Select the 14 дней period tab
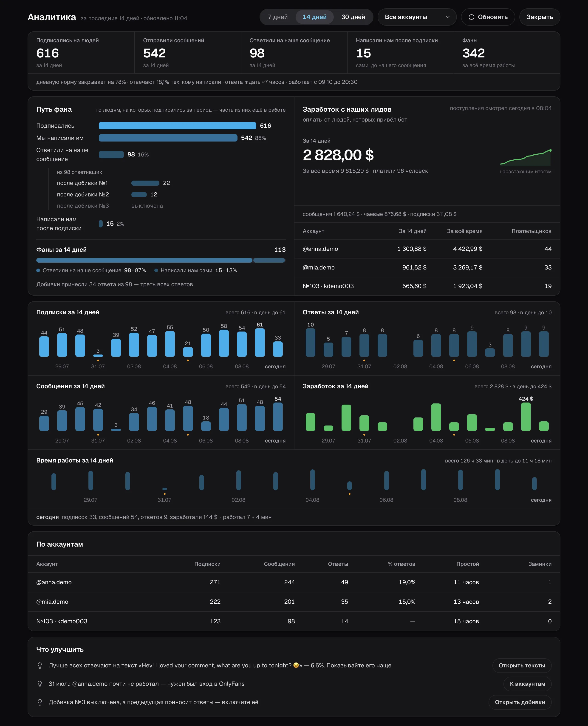The width and height of the screenshot is (588, 726). pyautogui.click(x=314, y=17)
